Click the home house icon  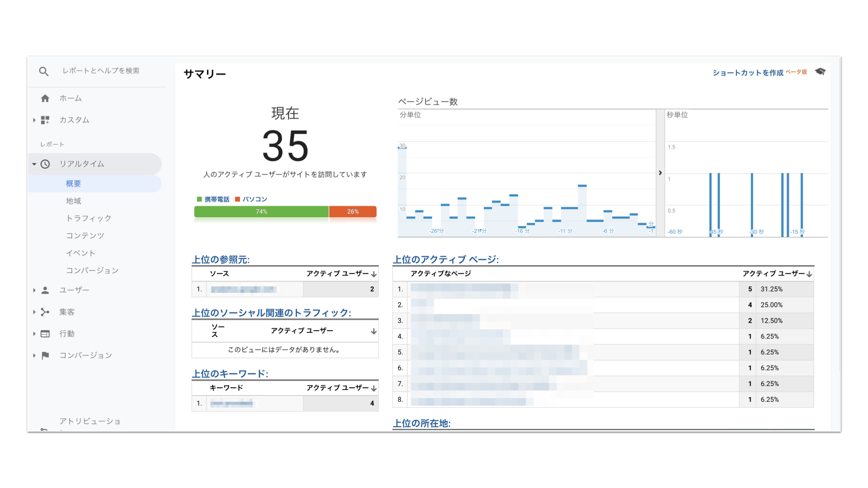point(45,98)
